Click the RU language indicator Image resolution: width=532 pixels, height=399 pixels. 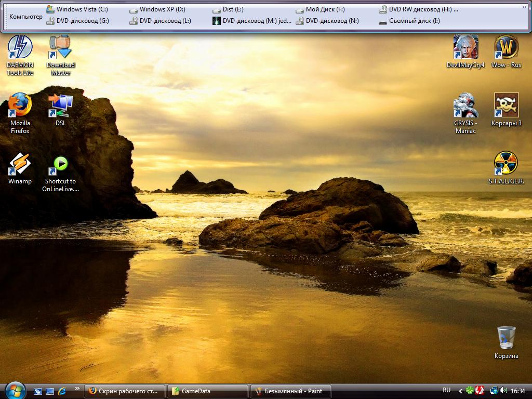(x=446, y=390)
